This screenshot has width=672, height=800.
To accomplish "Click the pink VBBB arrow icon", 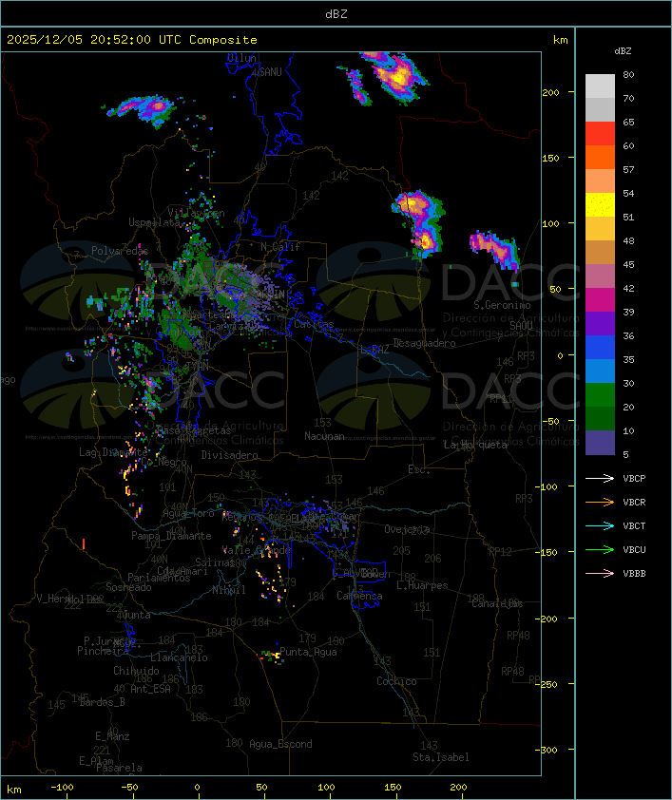I will click(x=600, y=574).
